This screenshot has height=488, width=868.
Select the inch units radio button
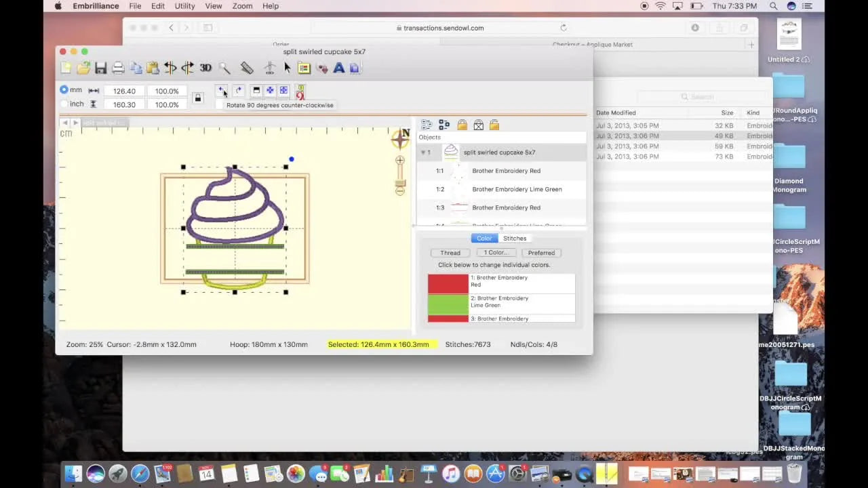(x=64, y=104)
